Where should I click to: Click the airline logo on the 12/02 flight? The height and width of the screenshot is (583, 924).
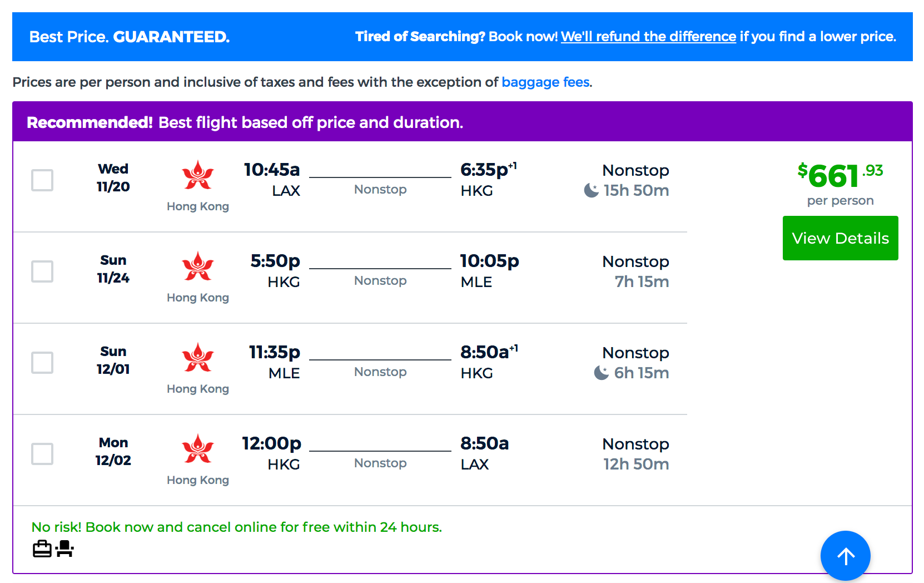click(198, 449)
